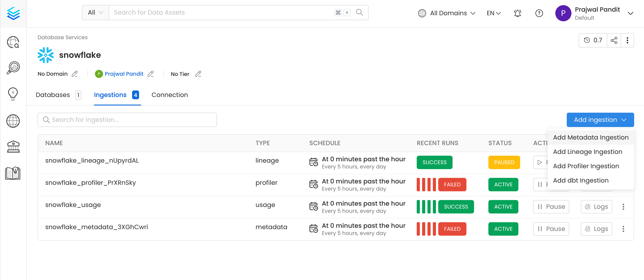This screenshot has width=644, height=280.
Task: Click the share icon near the version
Action: pyautogui.click(x=614, y=40)
